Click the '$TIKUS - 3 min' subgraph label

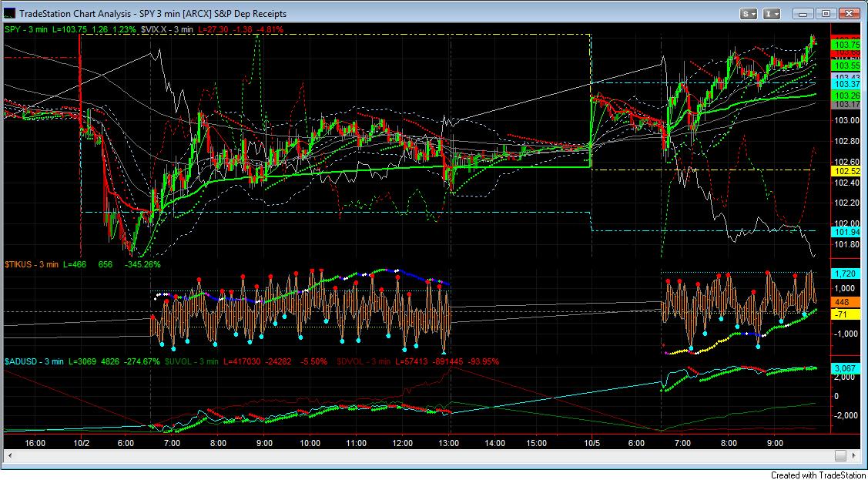(x=32, y=264)
